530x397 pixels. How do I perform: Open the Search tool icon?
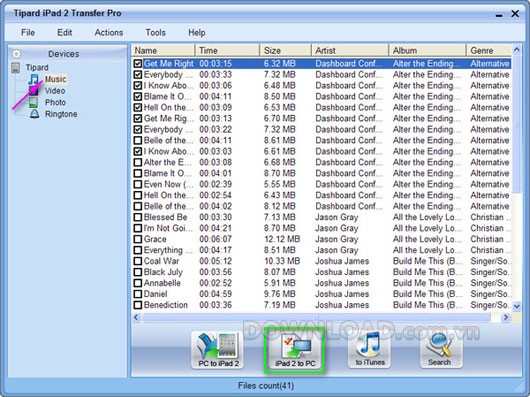441,349
